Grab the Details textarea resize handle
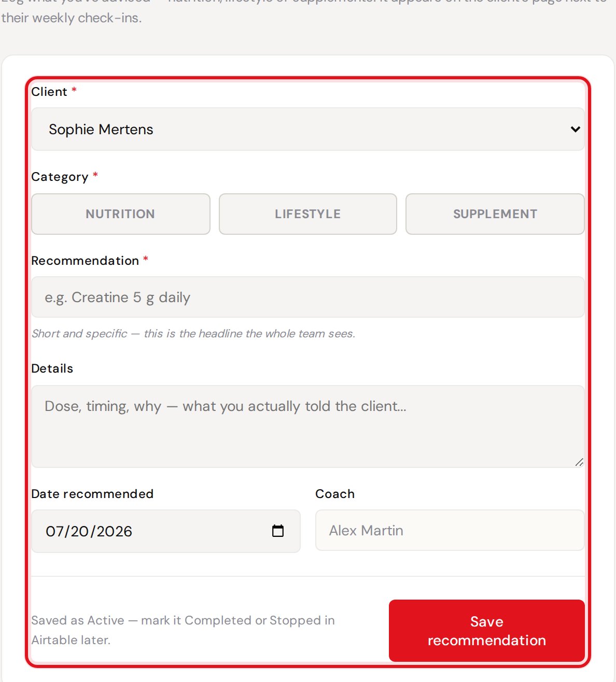The image size is (616, 682). click(579, 462)
